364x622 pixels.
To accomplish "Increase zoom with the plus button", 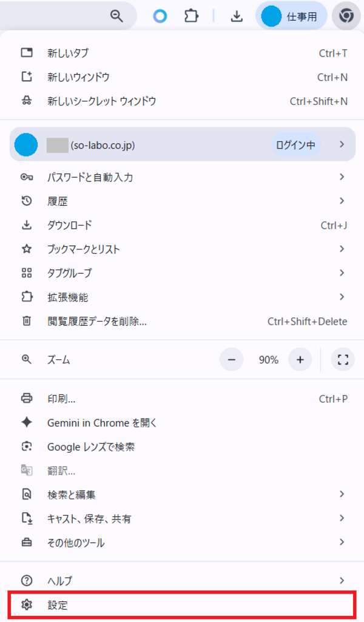I will click(x=300, y=359).
